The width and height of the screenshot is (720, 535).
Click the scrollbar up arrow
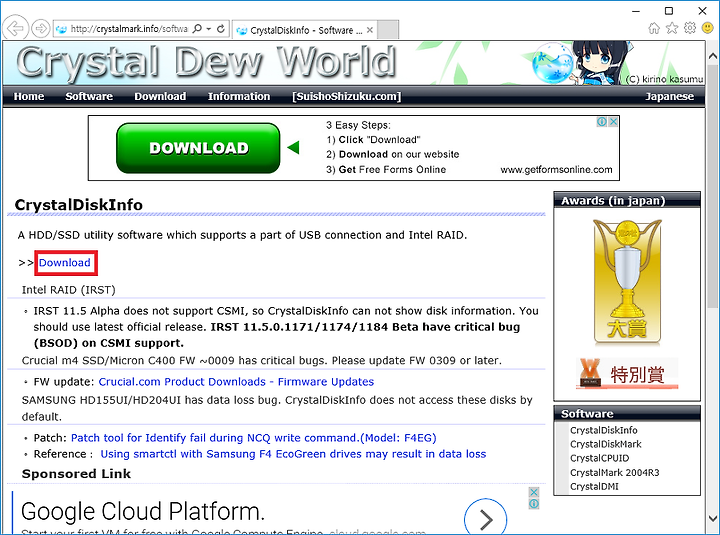[712, 56]
